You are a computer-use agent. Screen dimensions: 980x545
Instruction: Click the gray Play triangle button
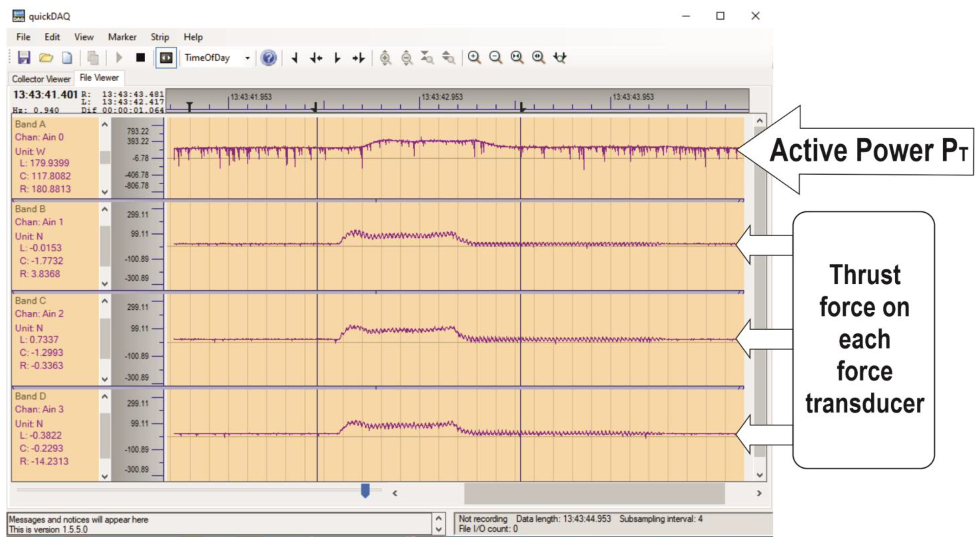(x=119, y=58)
